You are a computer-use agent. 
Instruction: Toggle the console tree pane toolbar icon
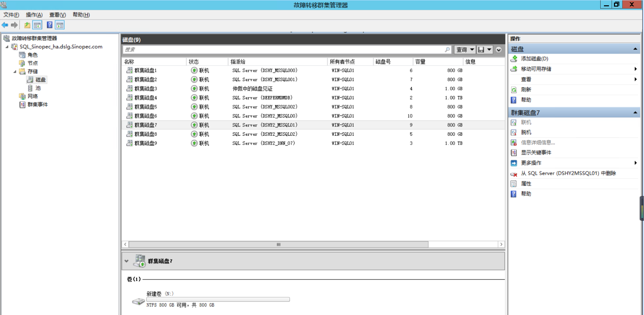point(37,25)
